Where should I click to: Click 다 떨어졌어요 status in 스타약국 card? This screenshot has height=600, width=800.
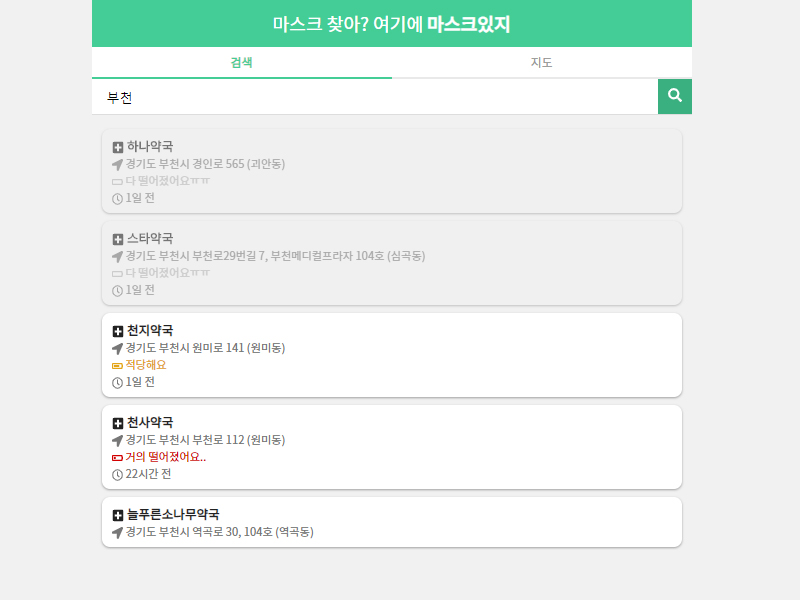pos(167,273)
